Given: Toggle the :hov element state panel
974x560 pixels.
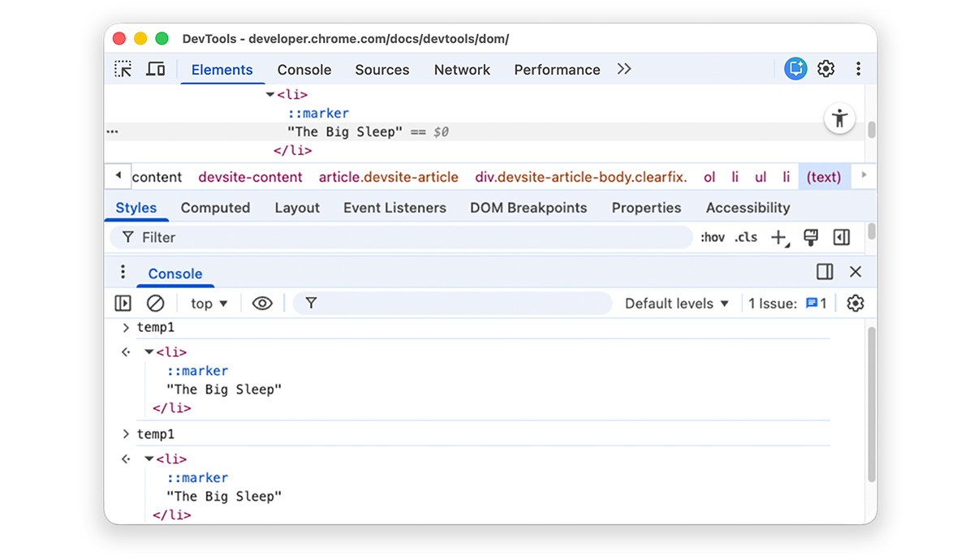Looking at the screenshot, I should (713, 238).
